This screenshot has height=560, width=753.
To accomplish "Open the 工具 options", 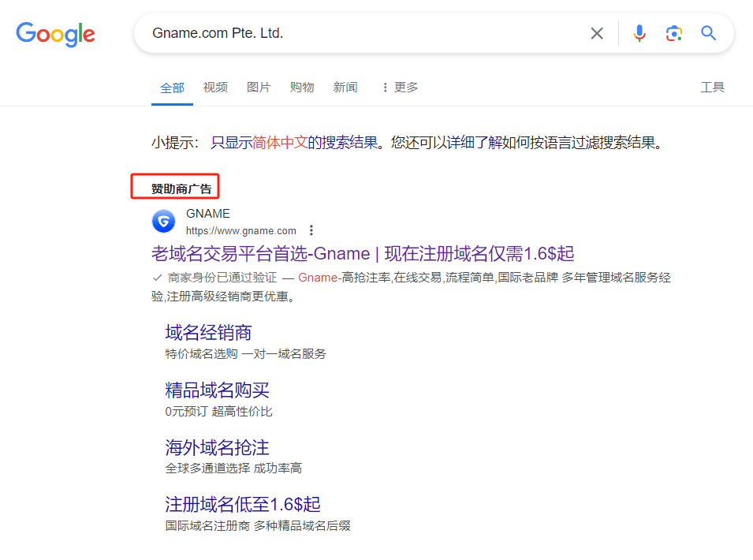I will pyautogui.click(x=712, y=87).
